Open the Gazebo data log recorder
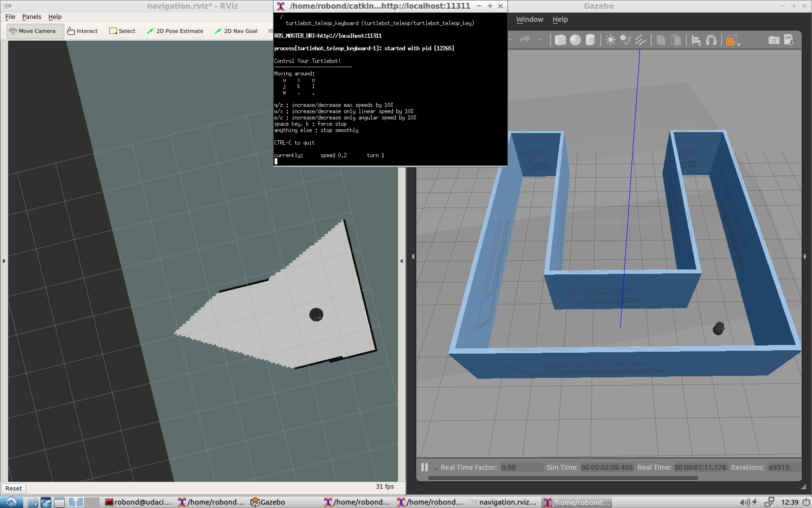812x508 pixels. click(789, 40)
